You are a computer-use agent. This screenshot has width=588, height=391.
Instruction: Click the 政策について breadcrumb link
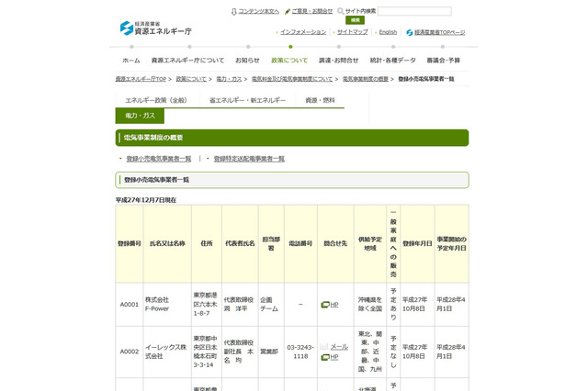click(x=191, y=79)
